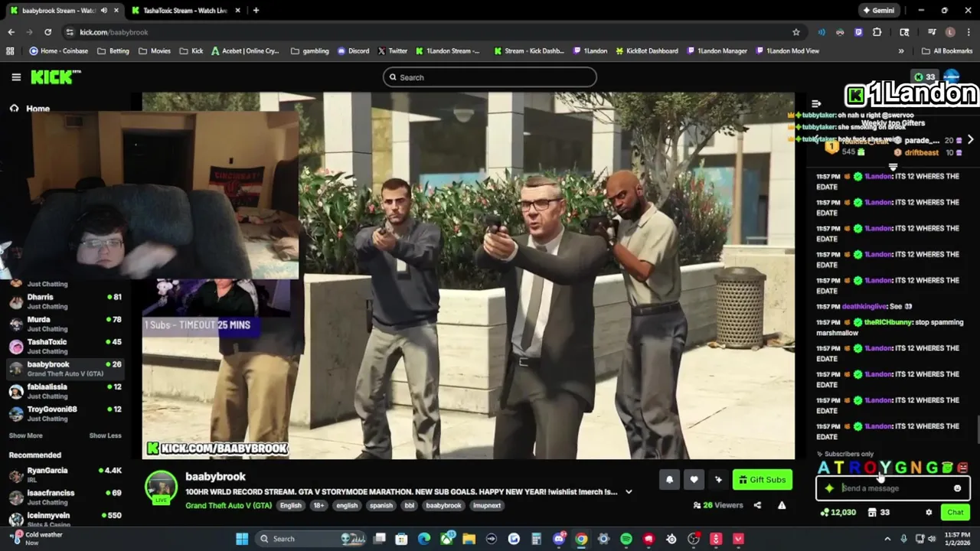The image size is (980, 551).
Task: Open the 1Landon Mod View bookmark
Action: pos(787,51)
